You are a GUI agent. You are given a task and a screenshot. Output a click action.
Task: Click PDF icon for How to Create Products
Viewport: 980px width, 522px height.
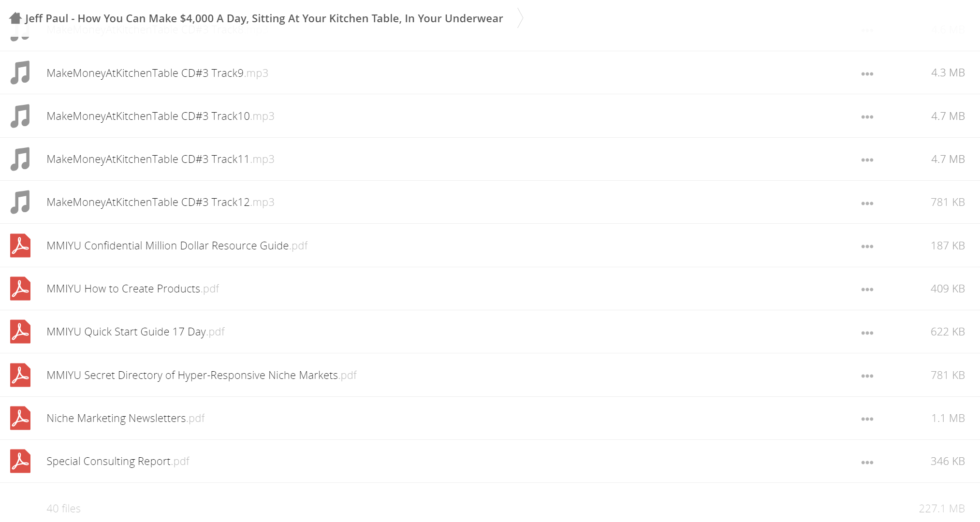click(x=20, y=289)
